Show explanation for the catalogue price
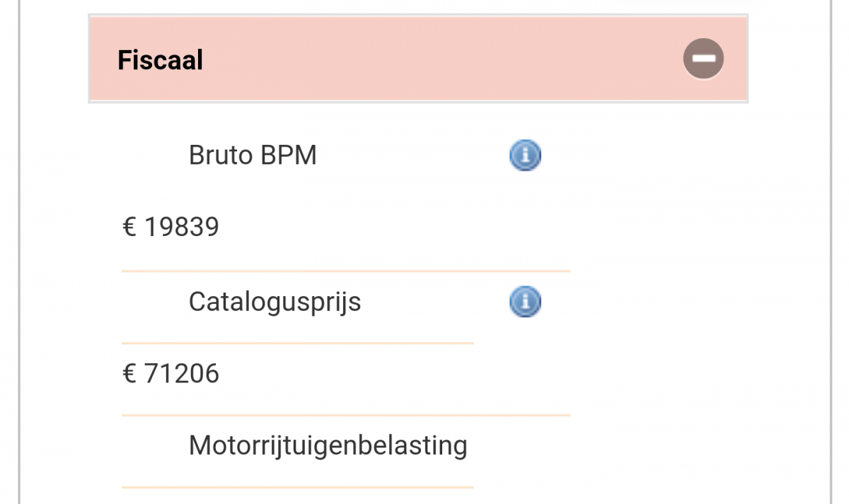 pyautogui.click(x=525, y=303)
